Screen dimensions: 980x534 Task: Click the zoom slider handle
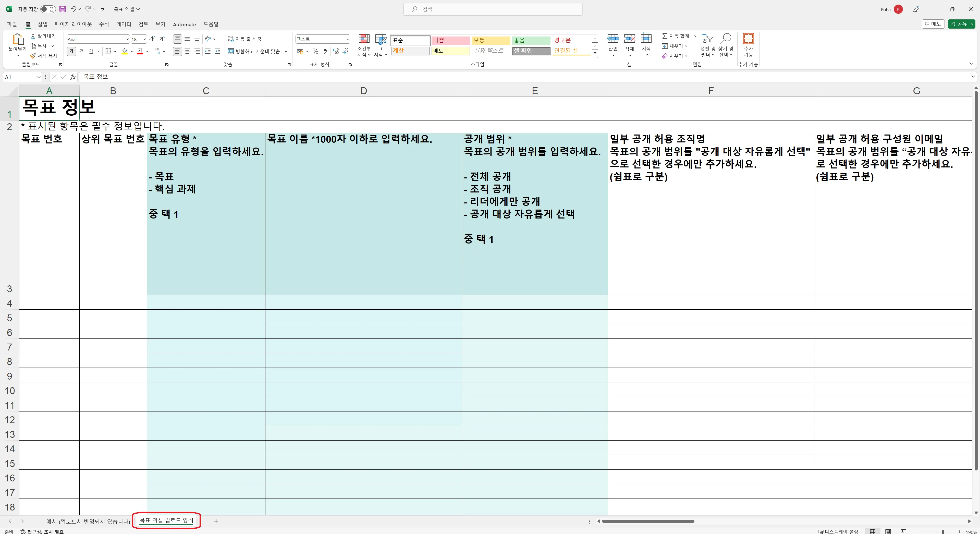pos(943,532)
